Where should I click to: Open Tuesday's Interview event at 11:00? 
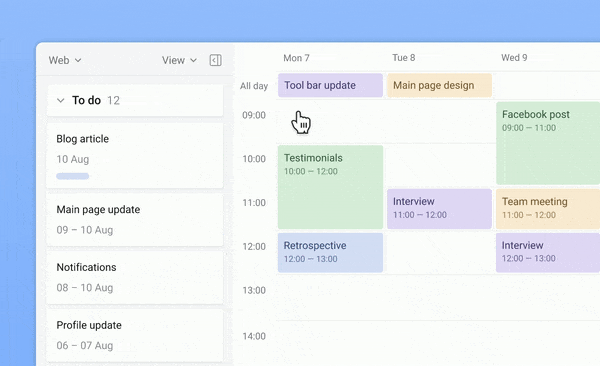click(439, 209)
